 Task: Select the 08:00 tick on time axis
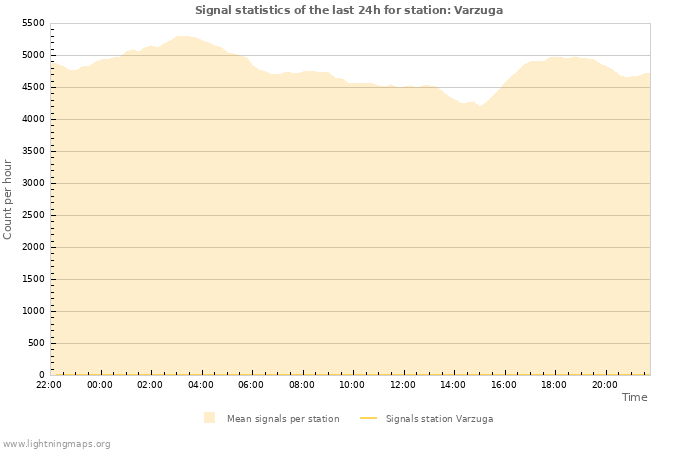(x=302, y=384)
